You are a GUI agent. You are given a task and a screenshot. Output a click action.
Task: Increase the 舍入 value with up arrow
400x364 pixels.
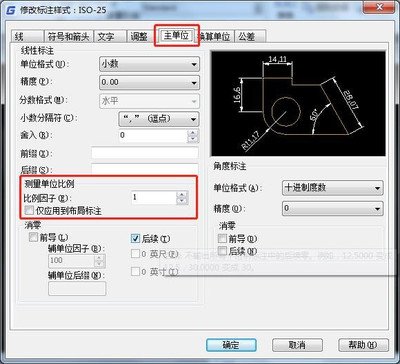tap(193, 133)
